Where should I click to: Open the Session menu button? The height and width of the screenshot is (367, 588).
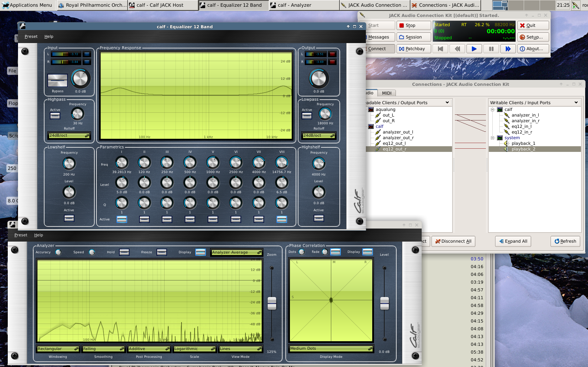414,37
